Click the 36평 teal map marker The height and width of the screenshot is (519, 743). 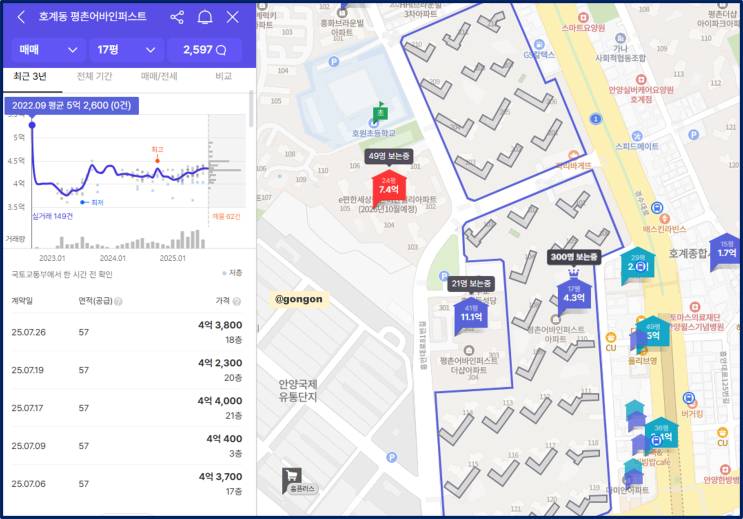(661, 433)
